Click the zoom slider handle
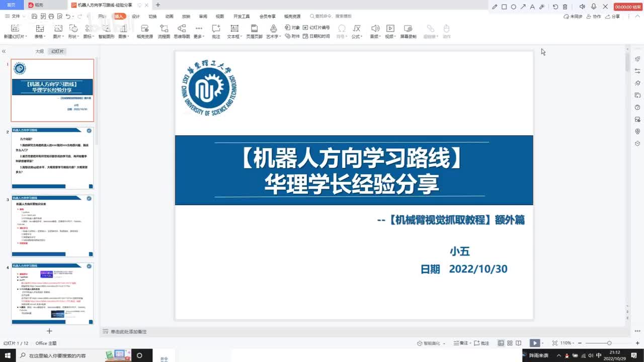The height and width of the screenshot is (362, 644). pyautogui.click(x=609, y=343)
